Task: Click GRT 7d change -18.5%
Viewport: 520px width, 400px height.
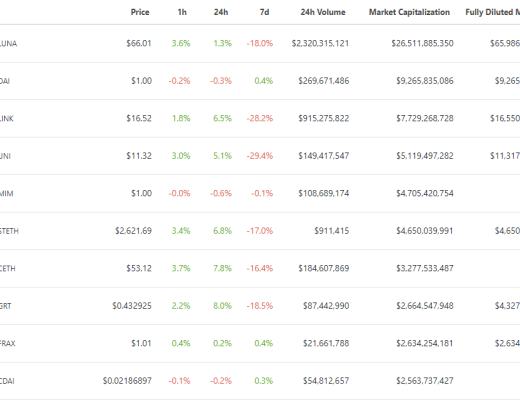Action: 260,306
